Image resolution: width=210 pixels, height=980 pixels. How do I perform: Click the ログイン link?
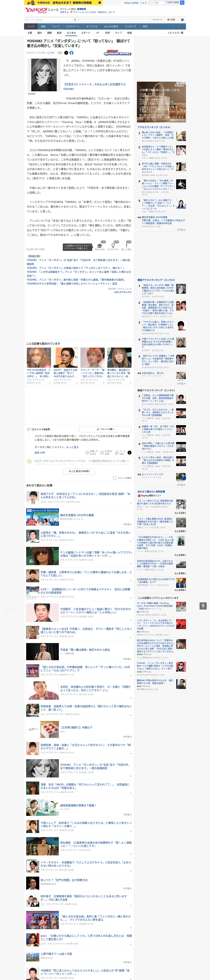point(64,12)
